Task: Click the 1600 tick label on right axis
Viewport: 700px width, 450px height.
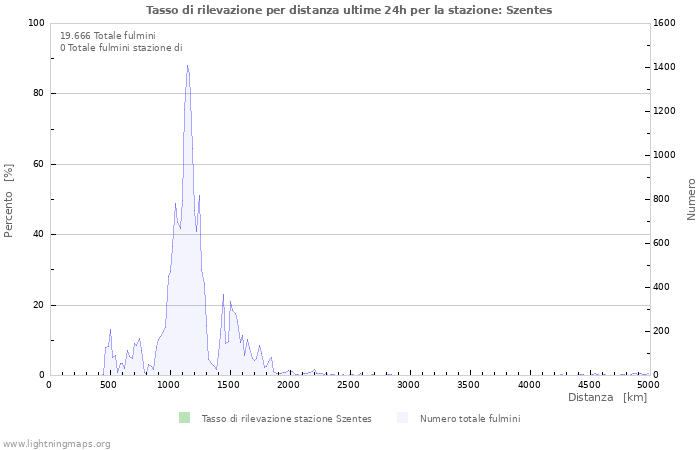Action: (664, 23)
